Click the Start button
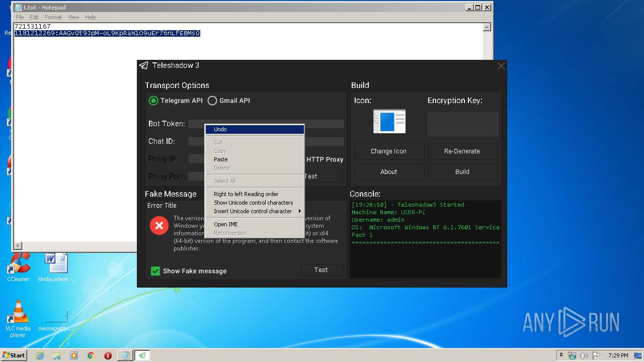 click(14, 355)
